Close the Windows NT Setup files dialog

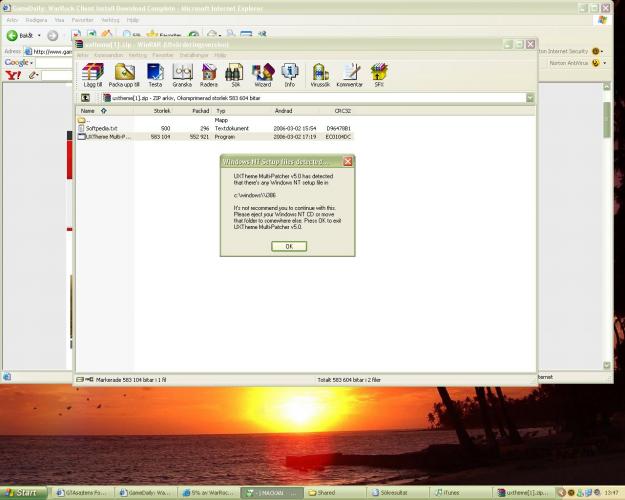pyautogui.click(x=347, y=161)
